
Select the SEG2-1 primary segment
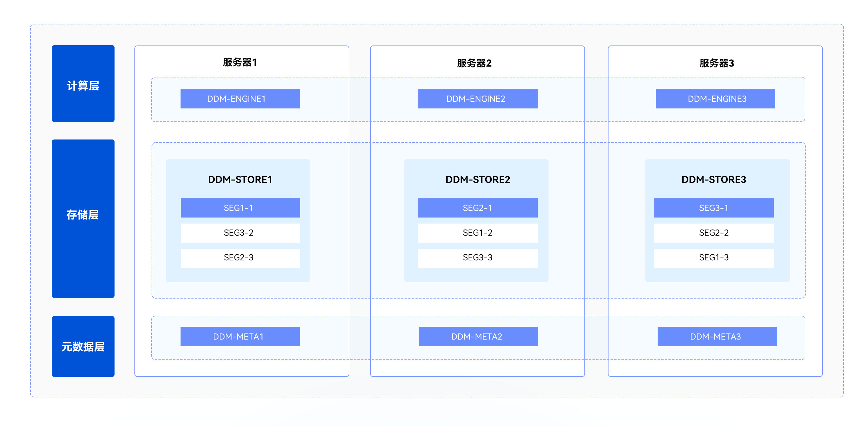[477, 208]
